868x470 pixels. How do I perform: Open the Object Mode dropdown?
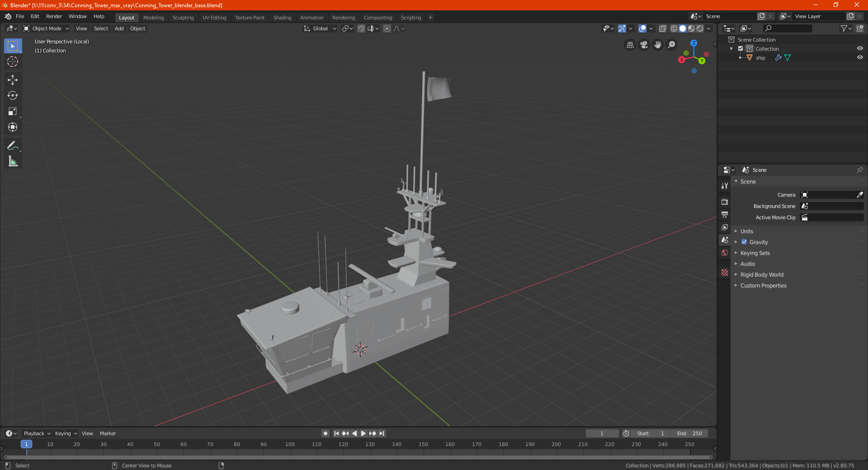click(x=46, y=28)
